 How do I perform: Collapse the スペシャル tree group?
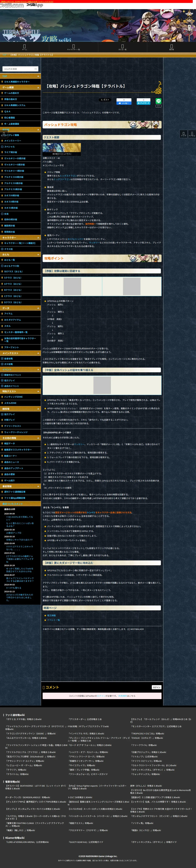tap(2, 147)
